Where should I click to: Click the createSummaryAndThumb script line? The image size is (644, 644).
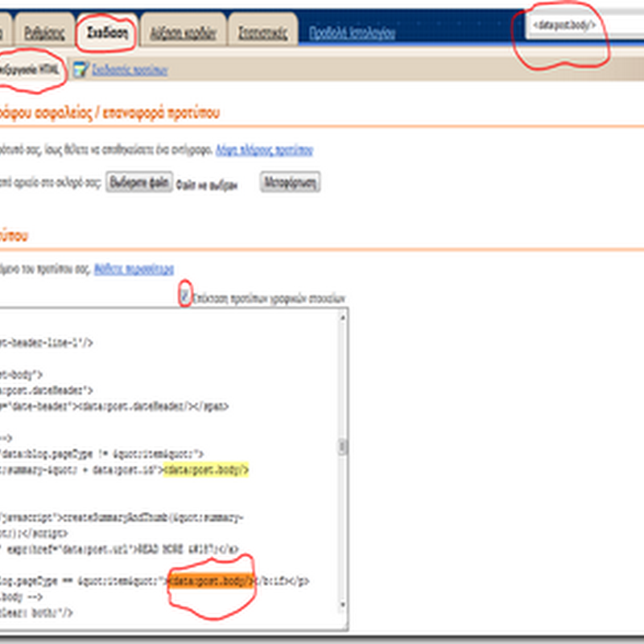click(122, 518)
